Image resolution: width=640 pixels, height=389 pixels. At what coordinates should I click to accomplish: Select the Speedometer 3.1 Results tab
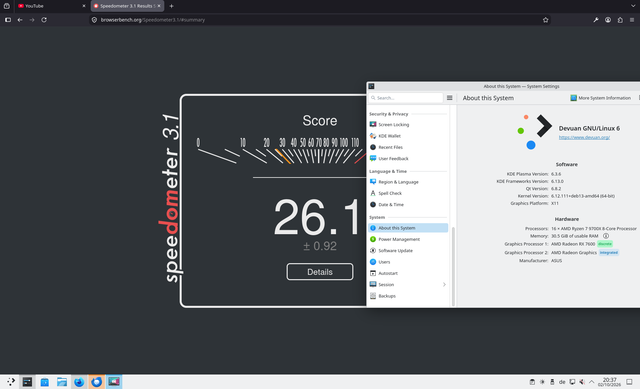pyautogui.click(x=127, y=6)
